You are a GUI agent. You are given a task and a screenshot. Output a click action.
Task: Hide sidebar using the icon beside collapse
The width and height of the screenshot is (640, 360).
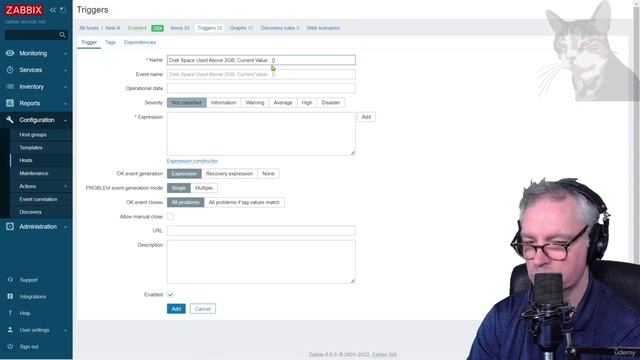(63, 10)
